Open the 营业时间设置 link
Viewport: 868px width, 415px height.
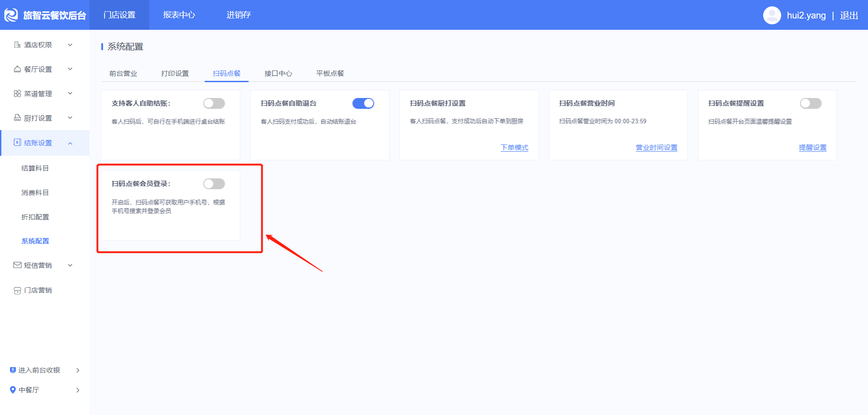click(656, 148)
